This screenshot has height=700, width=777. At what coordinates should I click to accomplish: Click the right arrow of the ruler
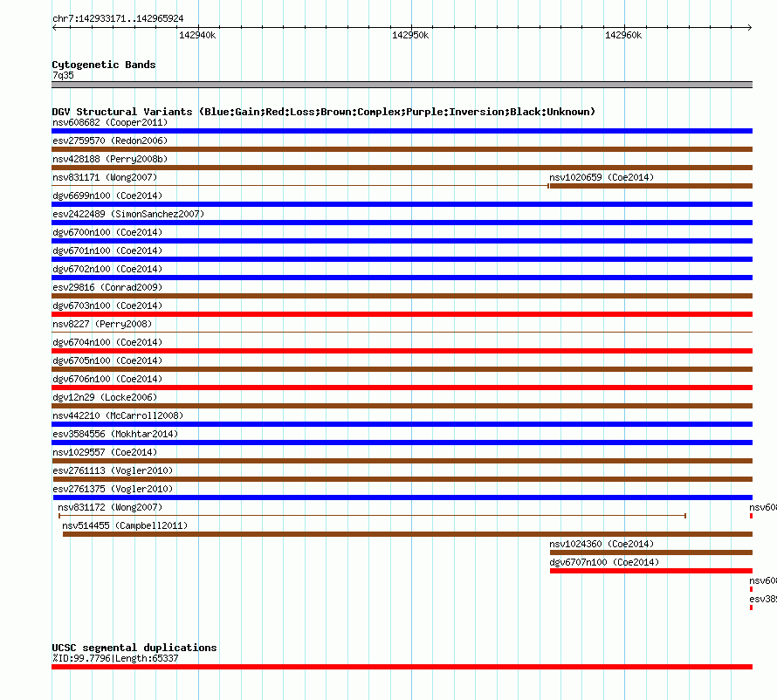[750, 27]
